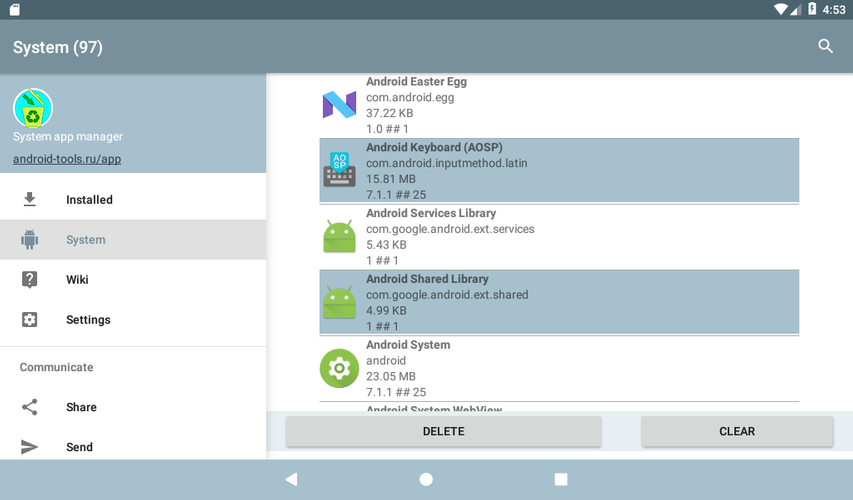Tap the Wi-Fi status icon
The height and width of the screenshot is (500, 853).
point(781,9)
